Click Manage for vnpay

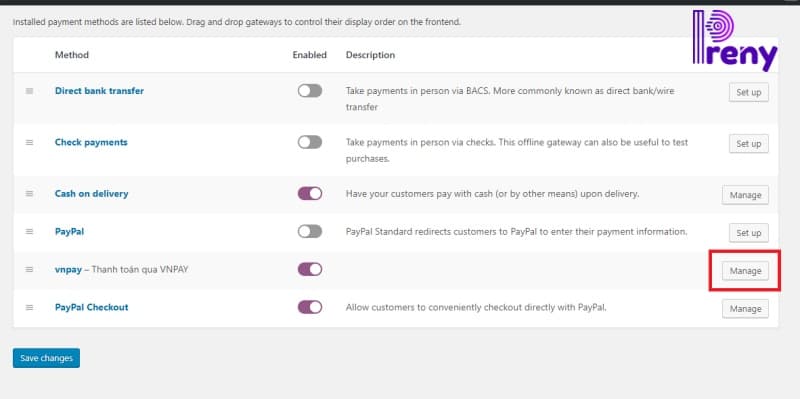745,271
